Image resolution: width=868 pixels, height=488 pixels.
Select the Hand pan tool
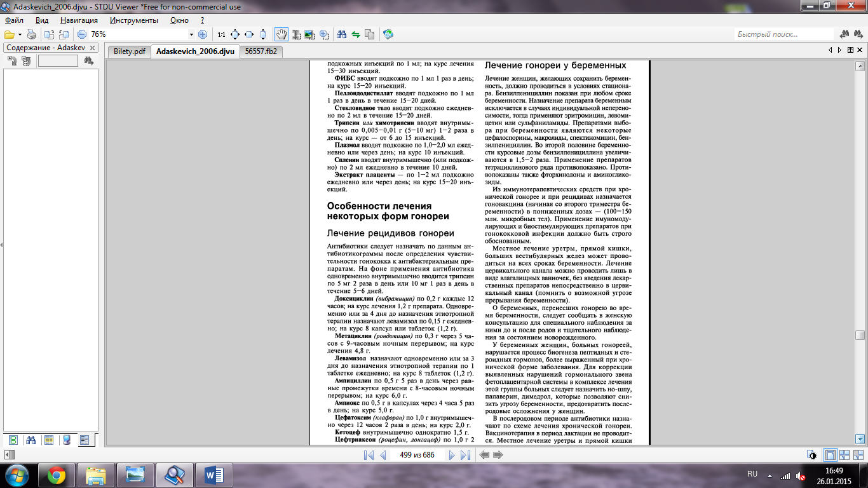point(281,34)
